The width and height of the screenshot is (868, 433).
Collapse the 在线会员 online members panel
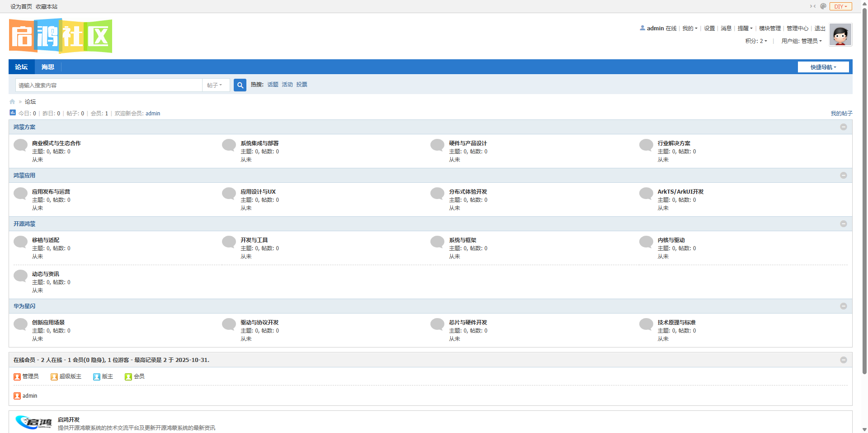pos(843,360)
